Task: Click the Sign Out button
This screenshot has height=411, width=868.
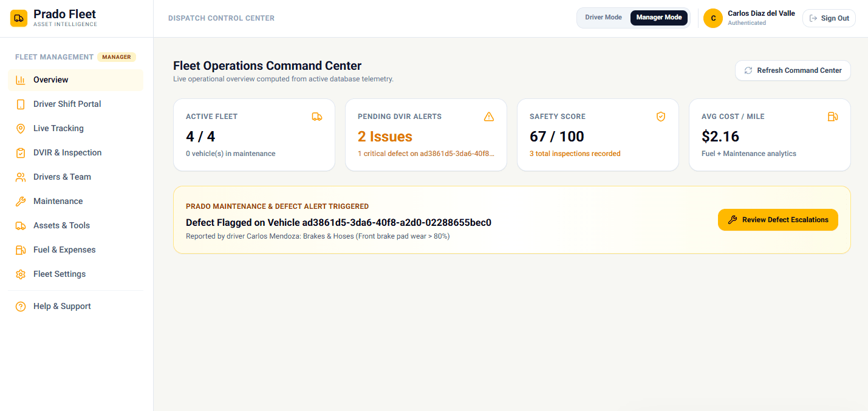Action: (829, 18)
